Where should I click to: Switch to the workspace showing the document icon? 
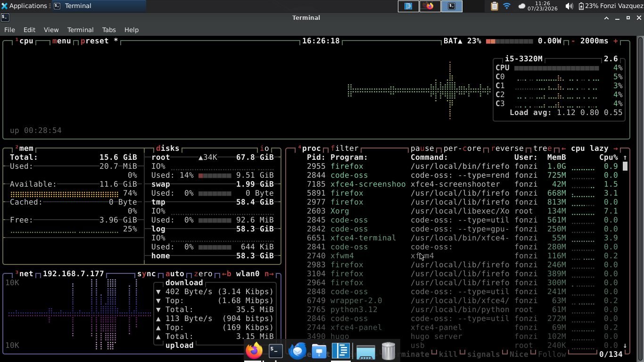(x=408, y=6)
